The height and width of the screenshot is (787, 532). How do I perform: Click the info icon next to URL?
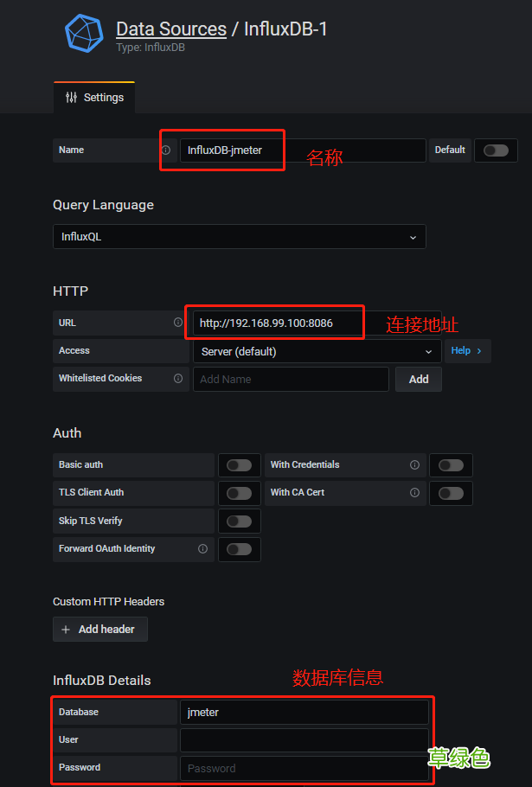[x=178, y=323]
